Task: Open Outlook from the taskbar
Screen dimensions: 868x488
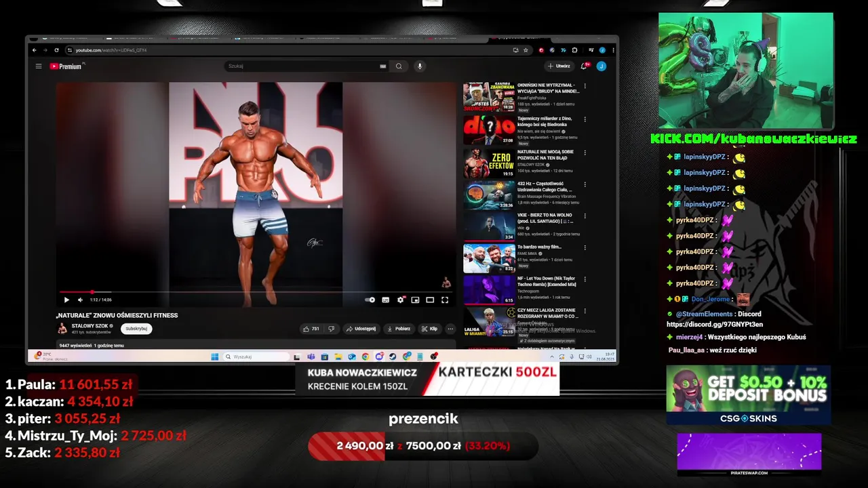Action: coord(352,357)
